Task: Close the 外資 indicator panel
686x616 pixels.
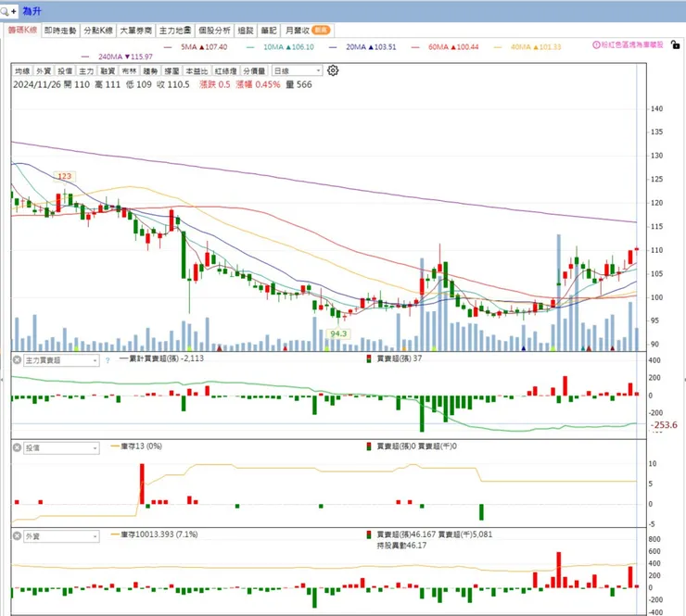Action: [17, 536]
